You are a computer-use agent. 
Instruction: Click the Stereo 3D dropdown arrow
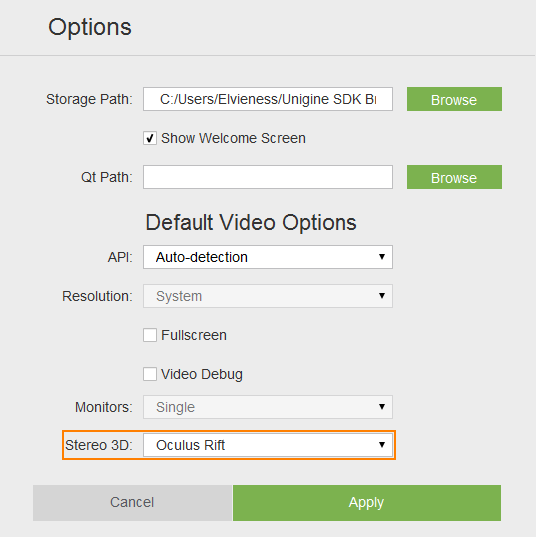382,445
